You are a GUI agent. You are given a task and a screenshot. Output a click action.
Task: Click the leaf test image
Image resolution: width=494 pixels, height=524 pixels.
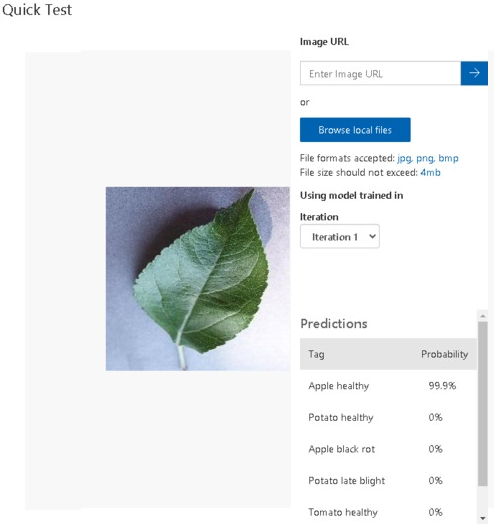tap(198, 279)
